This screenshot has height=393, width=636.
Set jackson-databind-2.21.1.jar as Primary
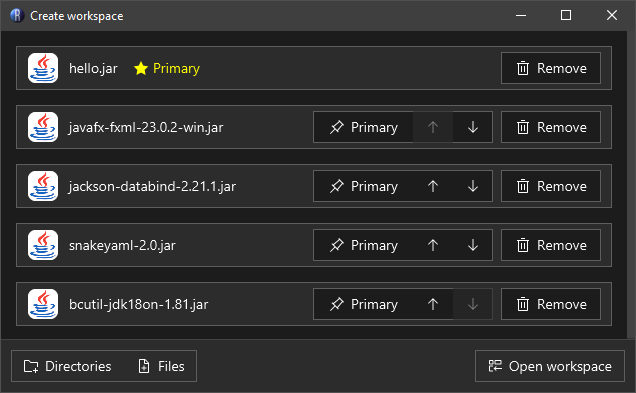363,186
